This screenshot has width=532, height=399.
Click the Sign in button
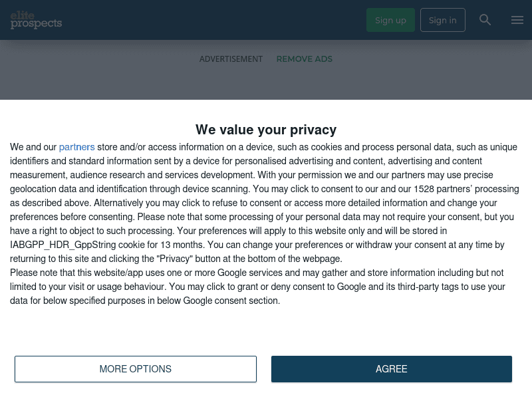[442, 20]
